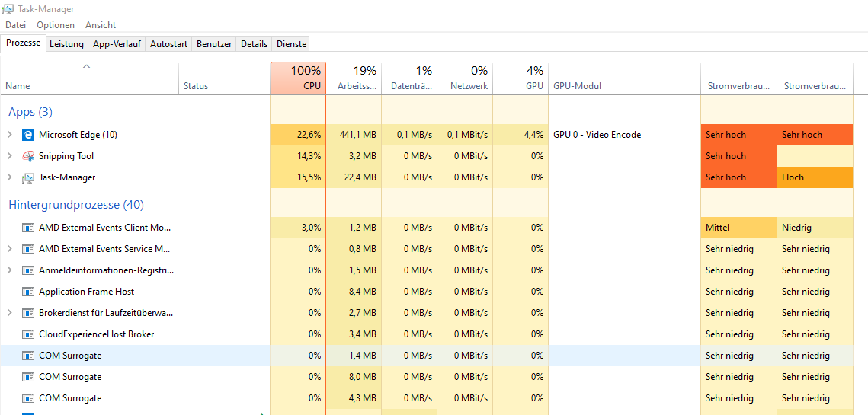868x415 pixels.
Task: Click CloudExperienceHost Broker icon
Action: point(27,334)
